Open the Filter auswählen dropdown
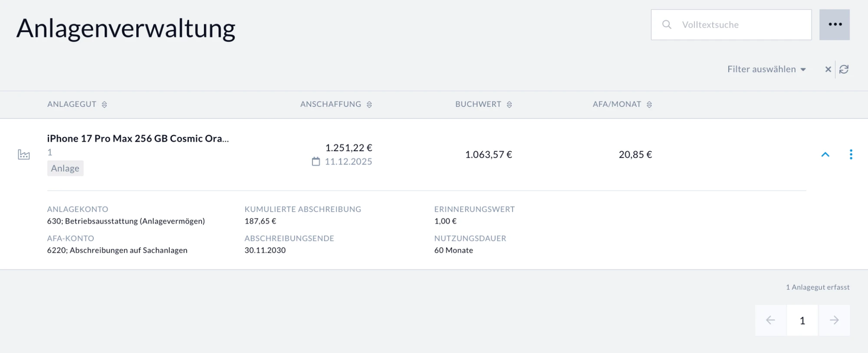This screenshot has height=353, width=868. (x=767, y=69)
